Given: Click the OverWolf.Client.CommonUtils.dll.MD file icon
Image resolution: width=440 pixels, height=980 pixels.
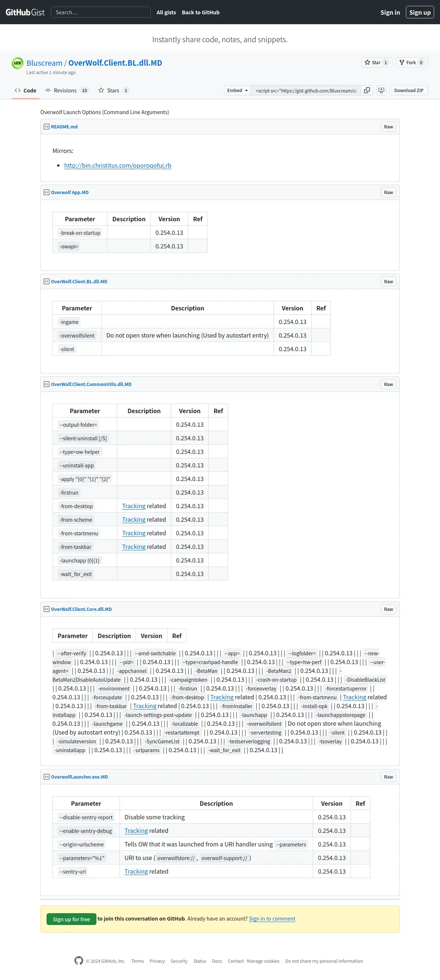Looking at the screenshot, I should point(47,384).
